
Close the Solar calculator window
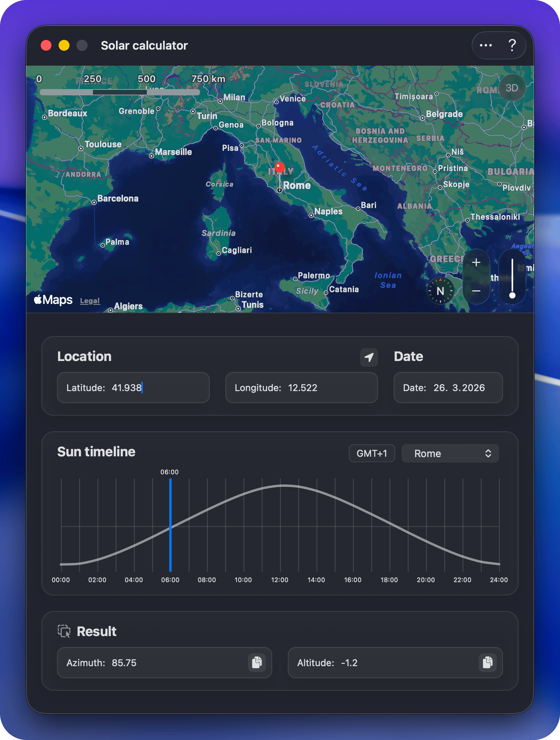46,45
